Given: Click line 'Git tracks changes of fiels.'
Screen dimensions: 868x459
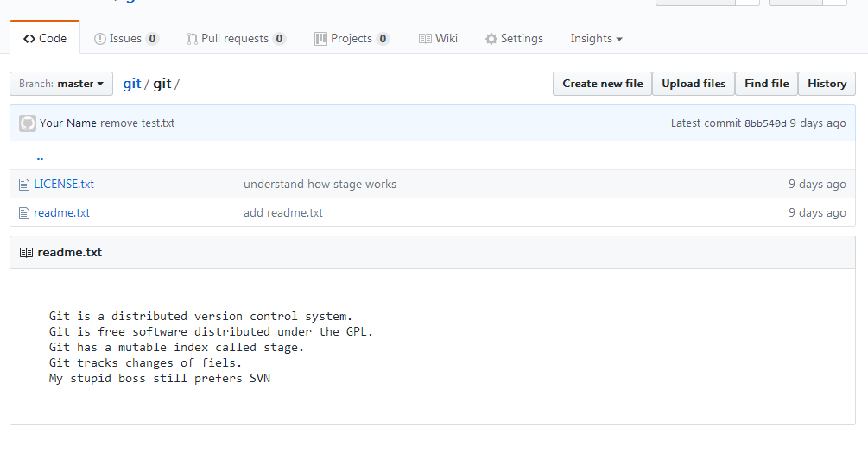Looking at the screenshot, I should (145, 362).
